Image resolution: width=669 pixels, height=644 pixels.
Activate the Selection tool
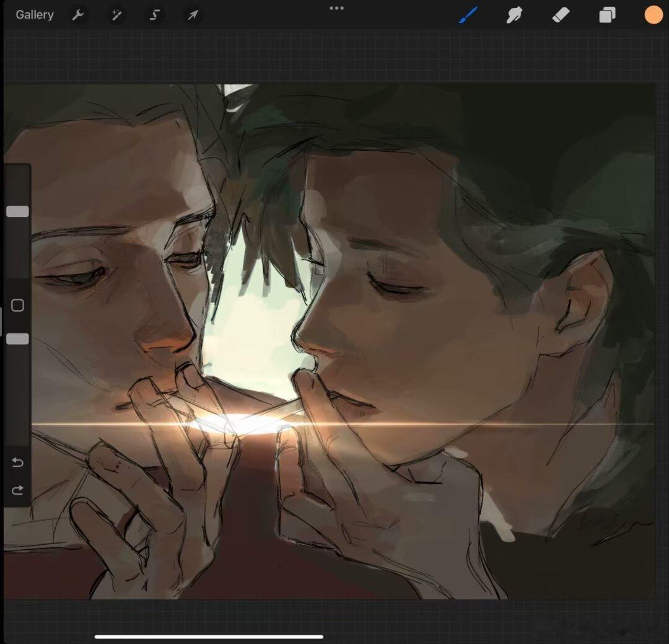154,15
